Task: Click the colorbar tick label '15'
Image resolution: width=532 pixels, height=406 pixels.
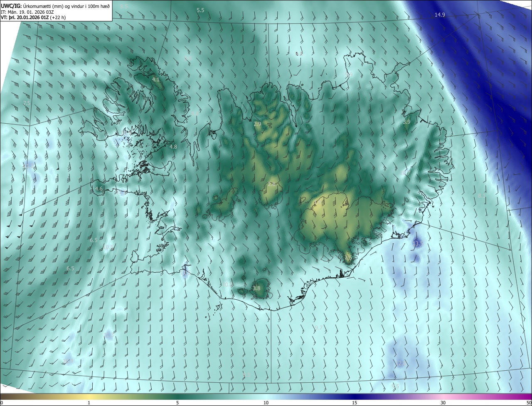Action: coord(355,403)
